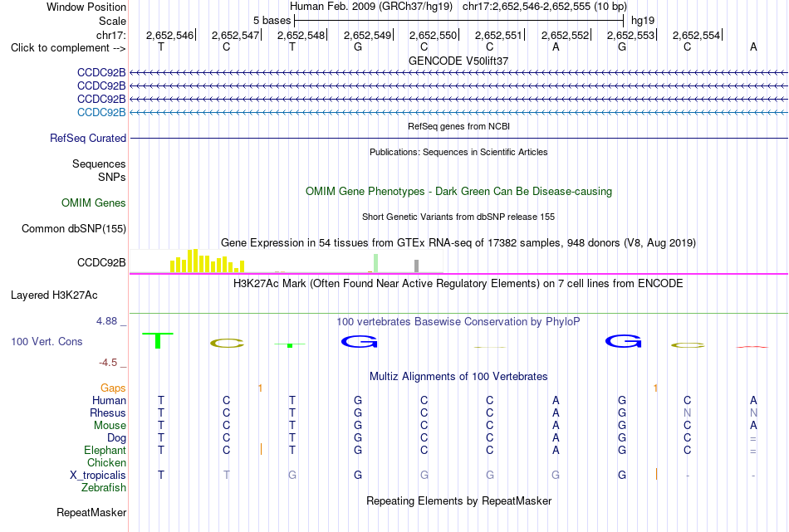Click the Common dbSNP(155) label

[74, 229]
